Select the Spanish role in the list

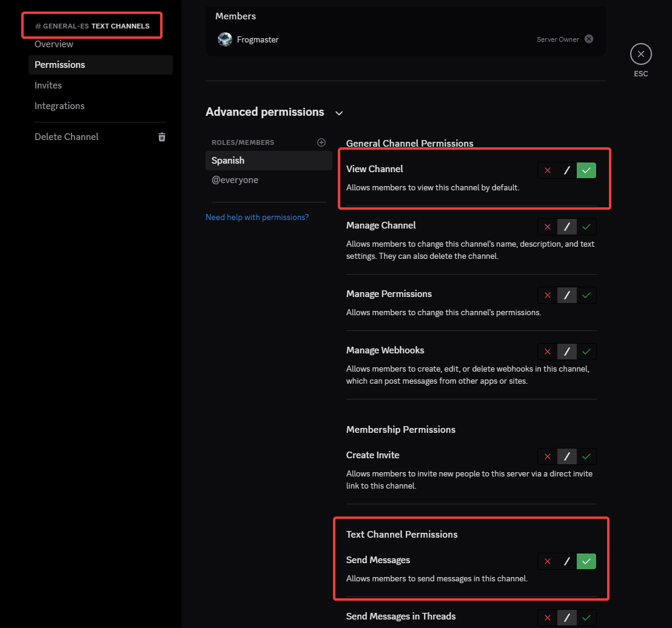pyautogui.click(x=228, y=161)
